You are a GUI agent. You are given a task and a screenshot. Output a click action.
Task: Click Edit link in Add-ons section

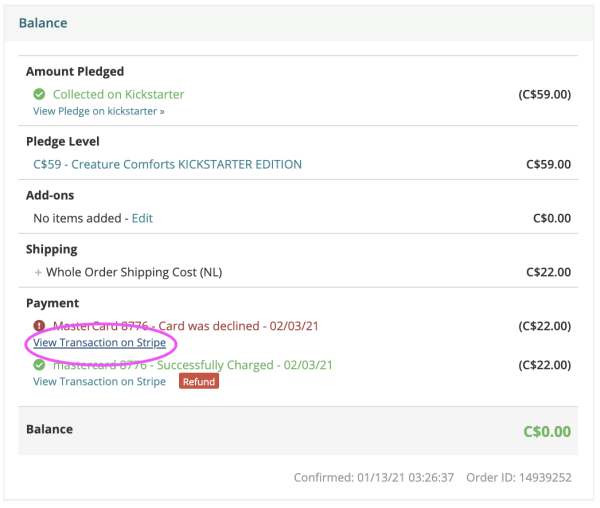click(x=142, y=218)
